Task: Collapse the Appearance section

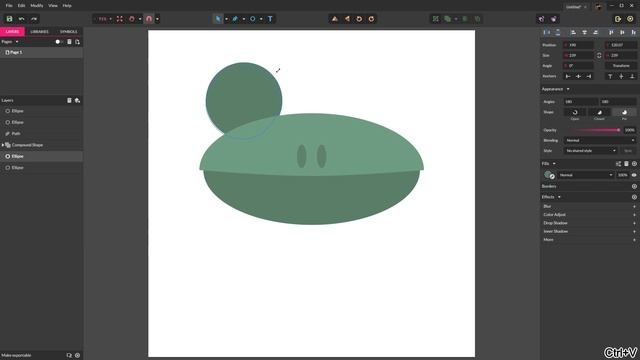Action: (568, 89)
